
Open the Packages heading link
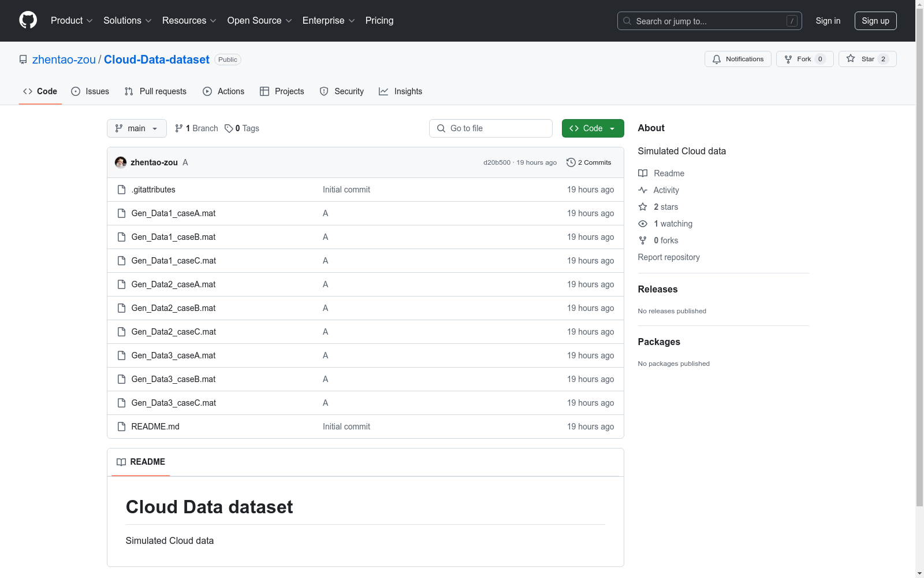pos(659,342)
